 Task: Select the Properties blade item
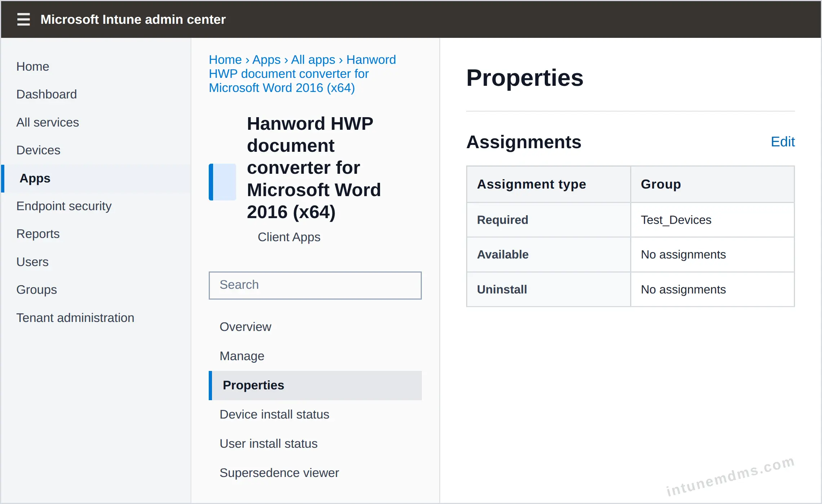pyautogui.click(x=315, y=385)
